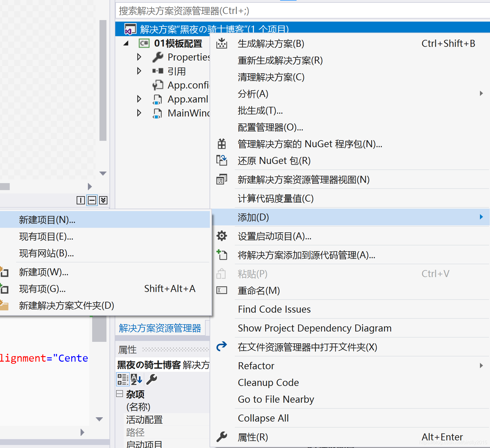Click the add-to-source-control icon
The height and width of the screenshot is (448, 490).
(221, 255)
